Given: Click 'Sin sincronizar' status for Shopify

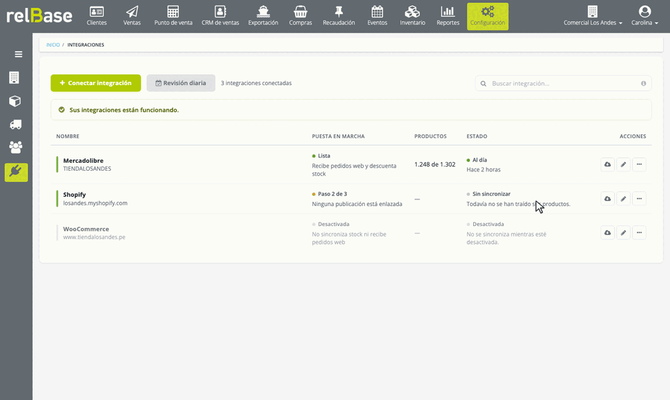Looking at the screenshot, I should click(x=491, y=194).
